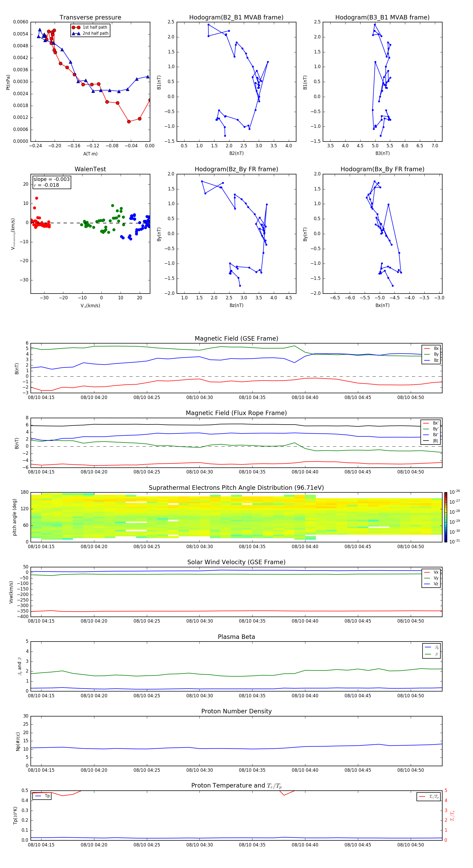Click the 'B3(nT)' x-axis label
The height and width of the screenshot is (868, 473).
382,153
